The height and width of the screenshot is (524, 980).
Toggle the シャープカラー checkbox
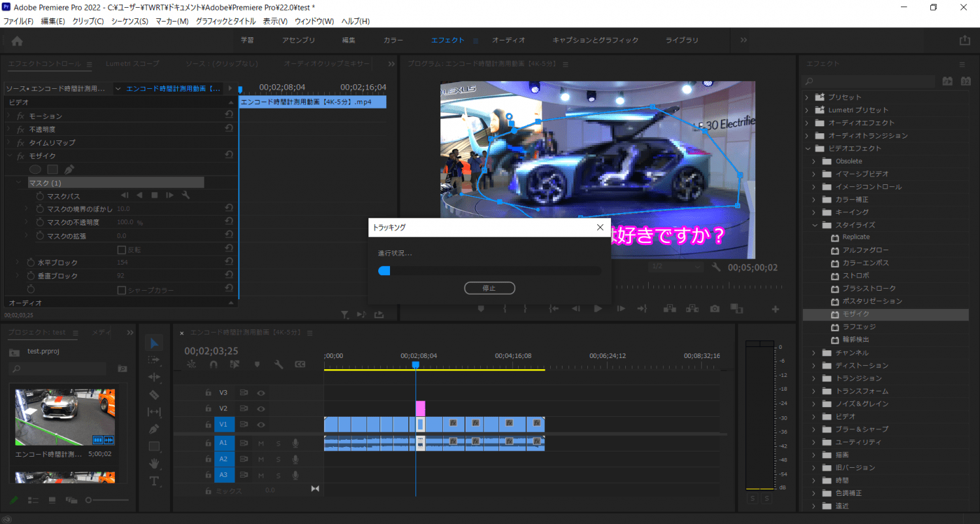pos(121,289)
